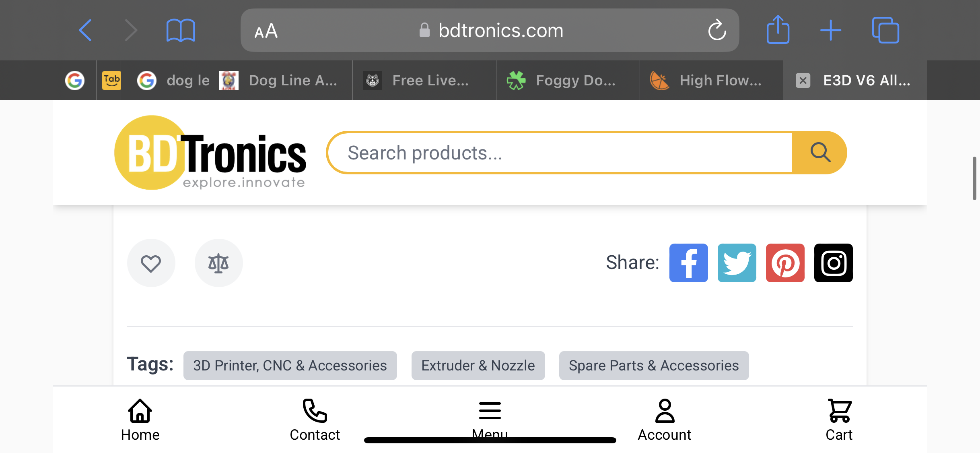Share on Twitter
This screenshot has width=980, height=453.
737,263
